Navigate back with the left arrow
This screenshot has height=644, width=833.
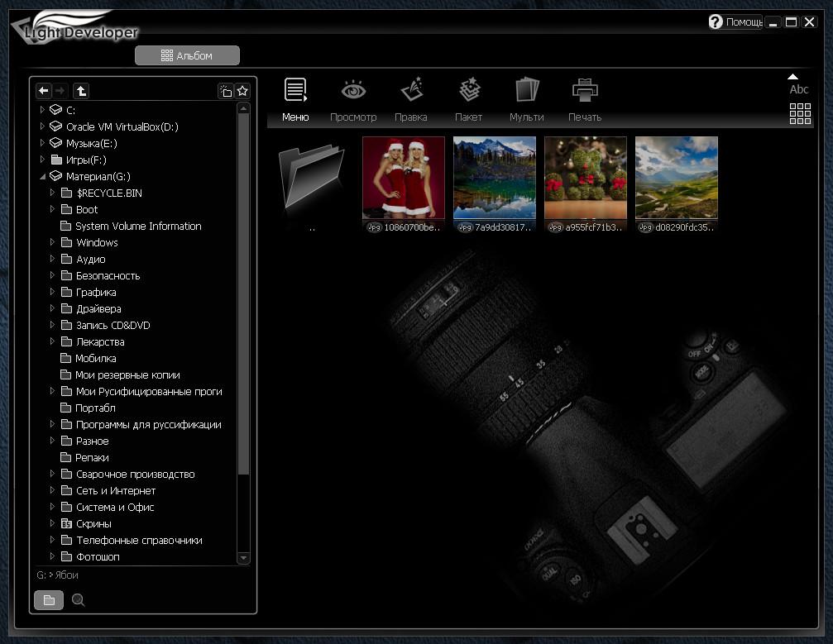point(44,91)
